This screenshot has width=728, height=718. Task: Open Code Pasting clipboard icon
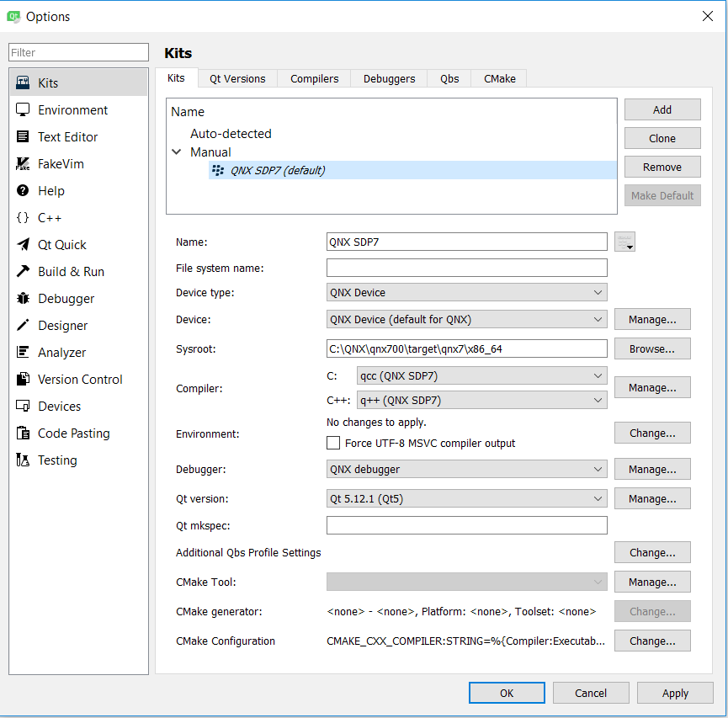click(23, 433)
